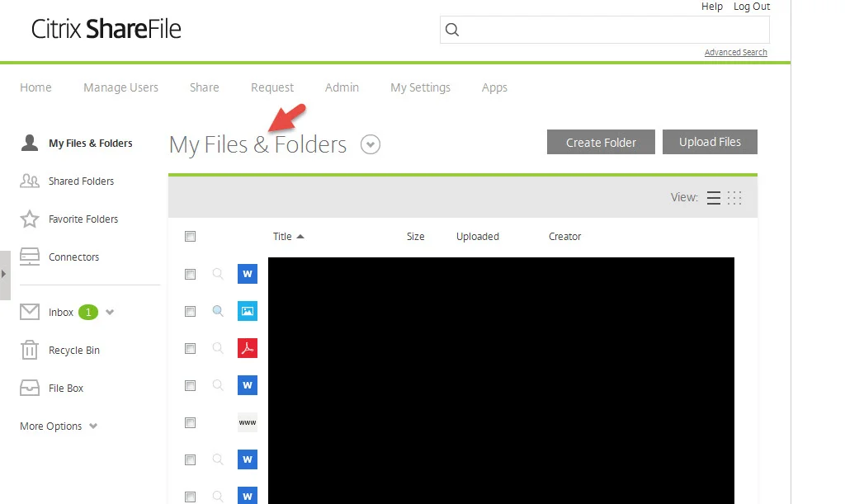Check the first Word file row checkbox
This screenshot has height=504, width=845.
pos(191,274)
